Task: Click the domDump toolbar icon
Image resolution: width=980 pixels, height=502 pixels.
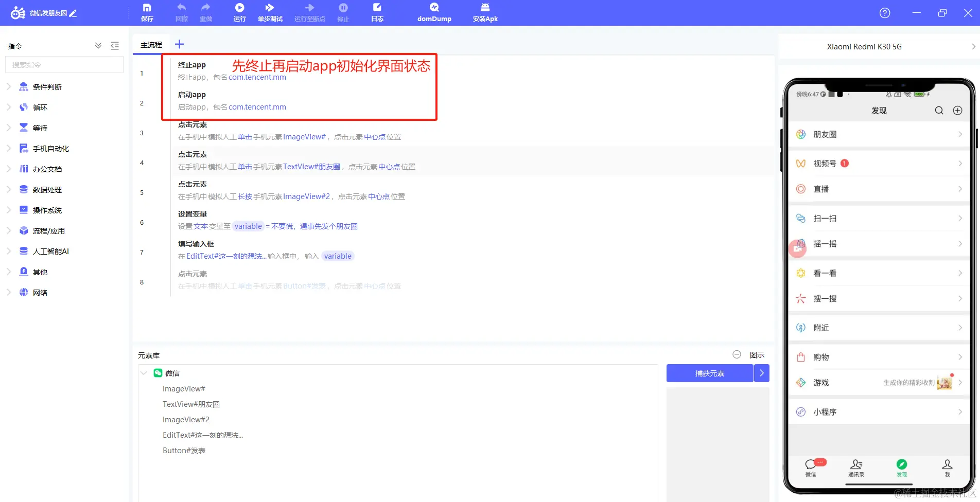Action: 434,12
